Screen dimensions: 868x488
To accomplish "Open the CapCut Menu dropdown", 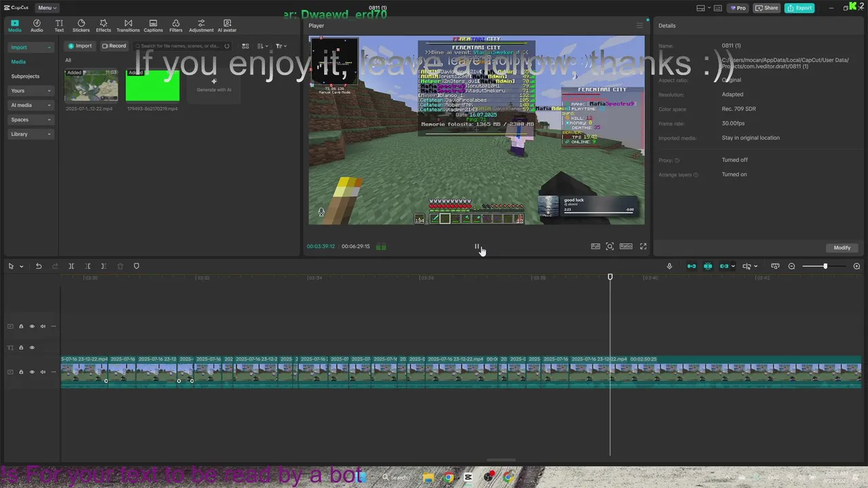I will click(47, 7).
